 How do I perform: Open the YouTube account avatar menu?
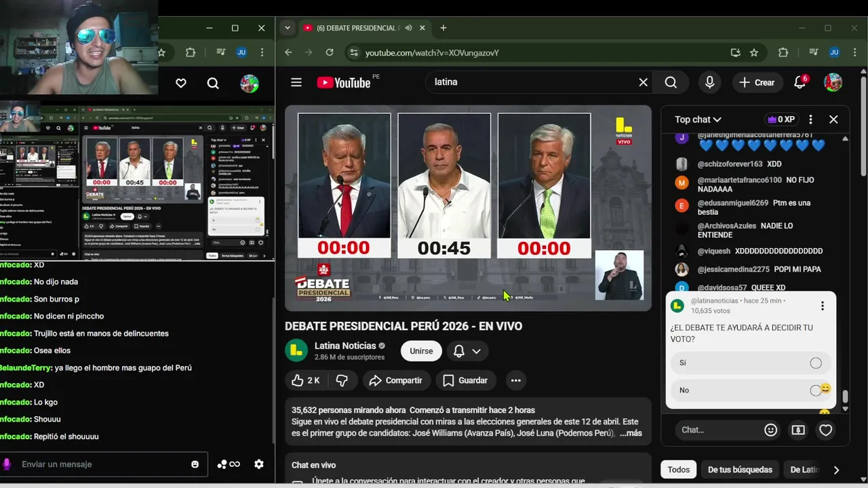coord(833,82)
